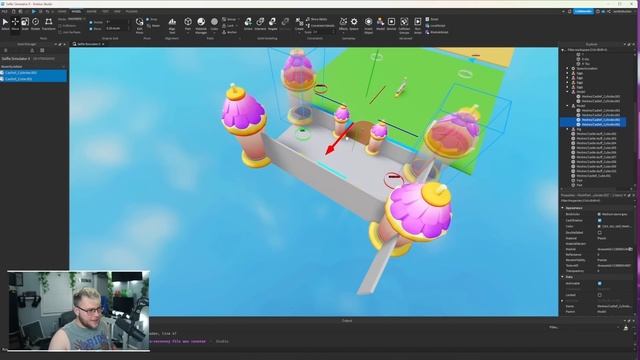640x360 pixels.
Task: Toggle Constraint Details
Action: (320, 26)
